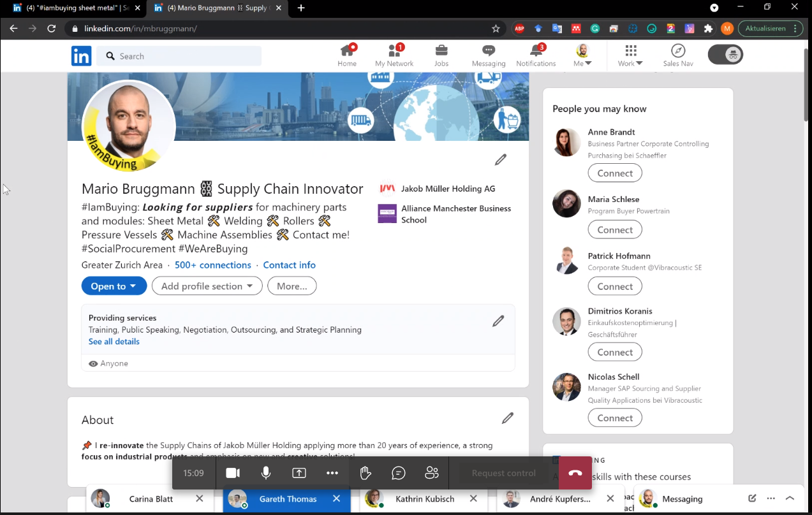This screenshot has width=812, height=515.
Task: Bookmark page with star icon
Action: pyautogui.click(x=496, y=29)
